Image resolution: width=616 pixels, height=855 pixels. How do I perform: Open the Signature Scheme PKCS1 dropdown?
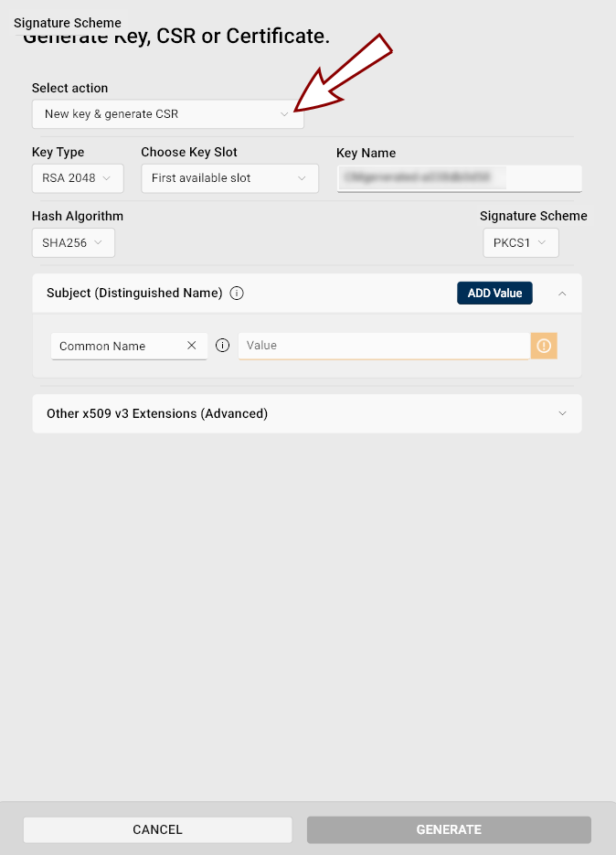point(520,243)
